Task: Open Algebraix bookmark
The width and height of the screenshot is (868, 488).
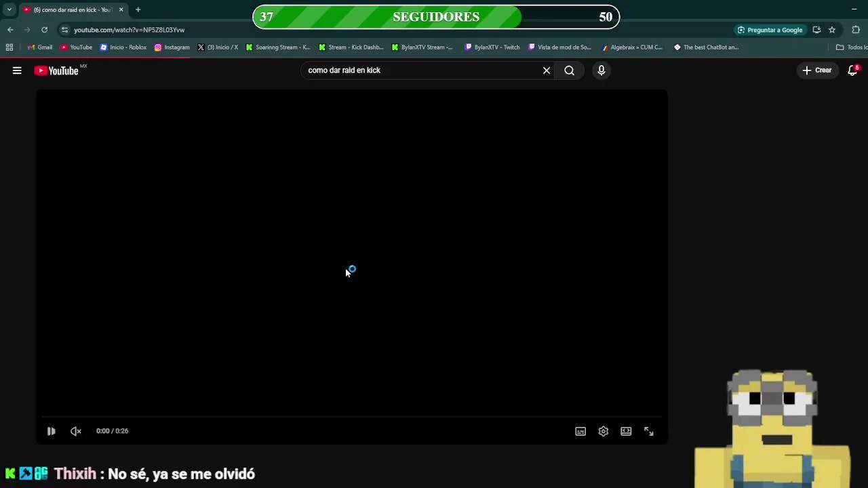Action: pos(632,47)
